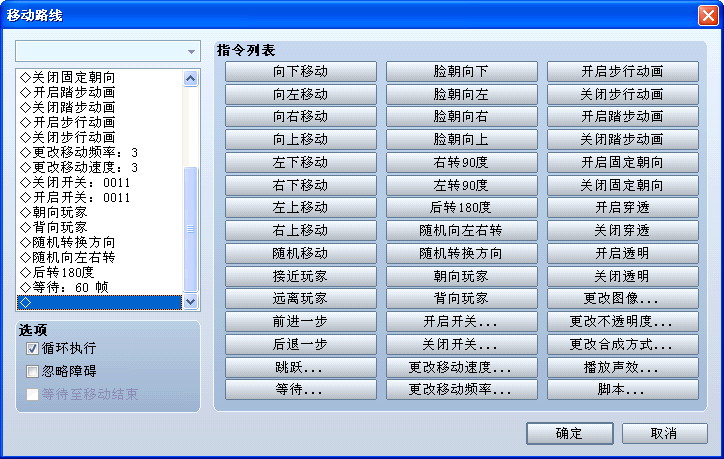Screen dimensions: 724x459
Task: Open the 脚本... command dialog
Action: [x=623, y=389]
